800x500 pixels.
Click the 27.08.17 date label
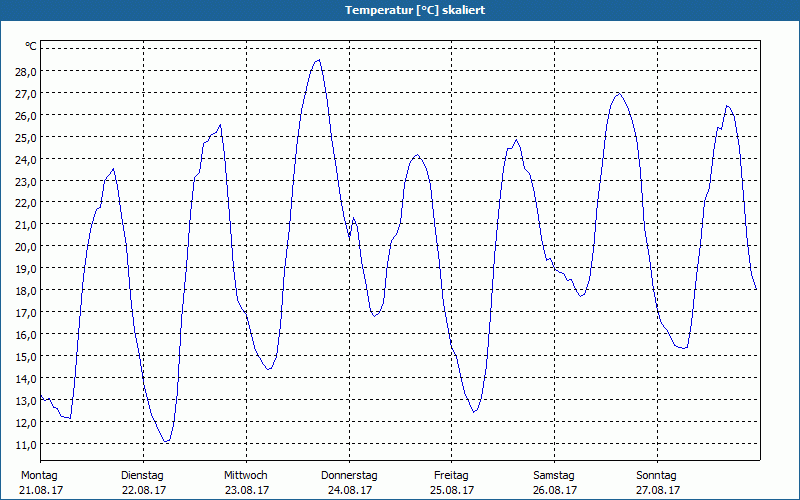pos(657,490)
